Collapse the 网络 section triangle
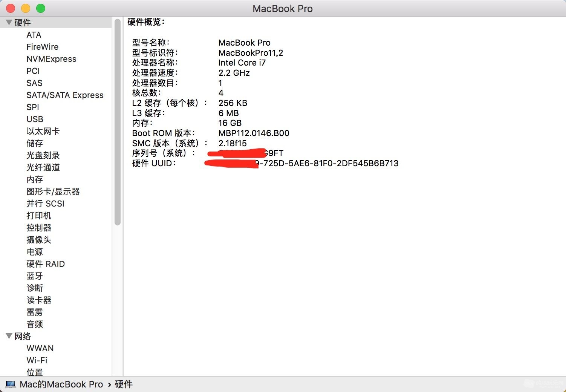Screen dimensions: 566x392 pyautogui.click(x=9, y=336)
